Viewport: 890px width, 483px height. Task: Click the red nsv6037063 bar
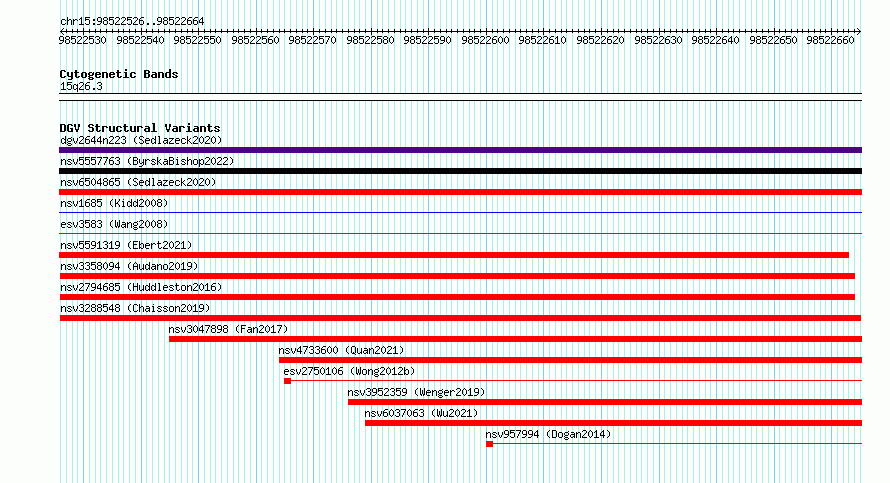pos(614,423)
